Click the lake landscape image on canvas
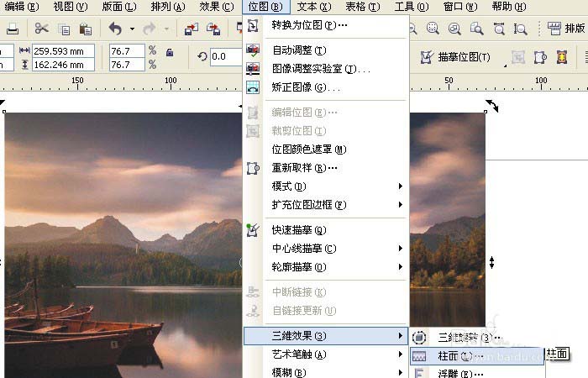 tap(123, 245)
